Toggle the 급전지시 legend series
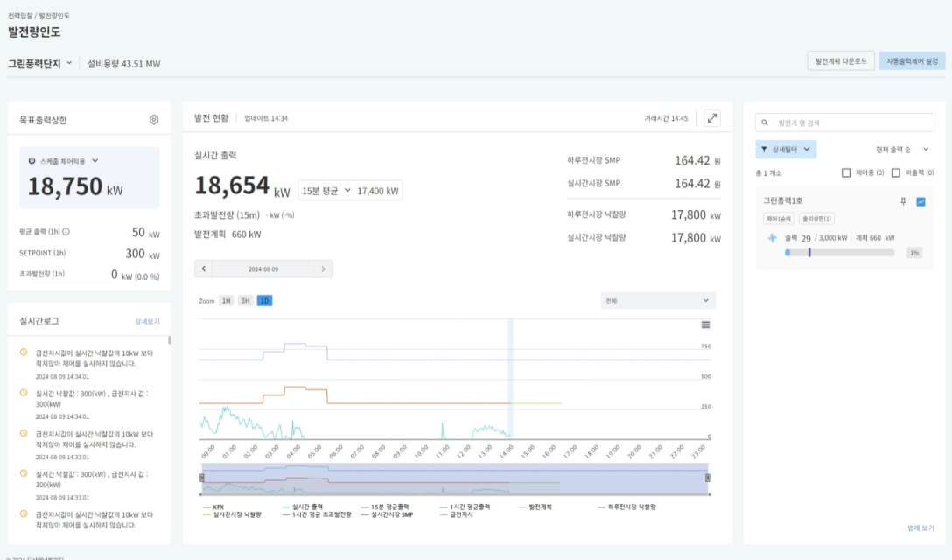 [x=457, y=514]
